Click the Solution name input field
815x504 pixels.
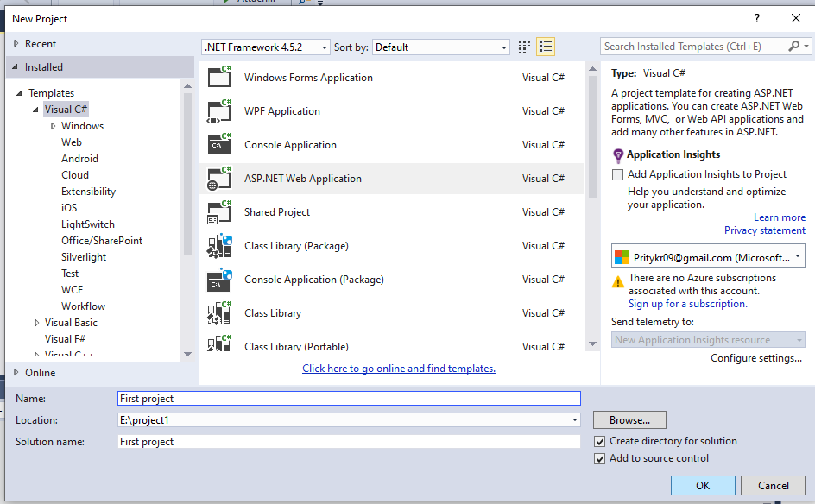(x=349, y=442)
